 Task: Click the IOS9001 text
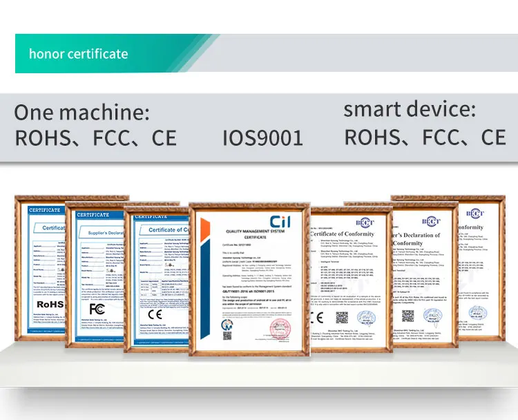pos(262,137)
